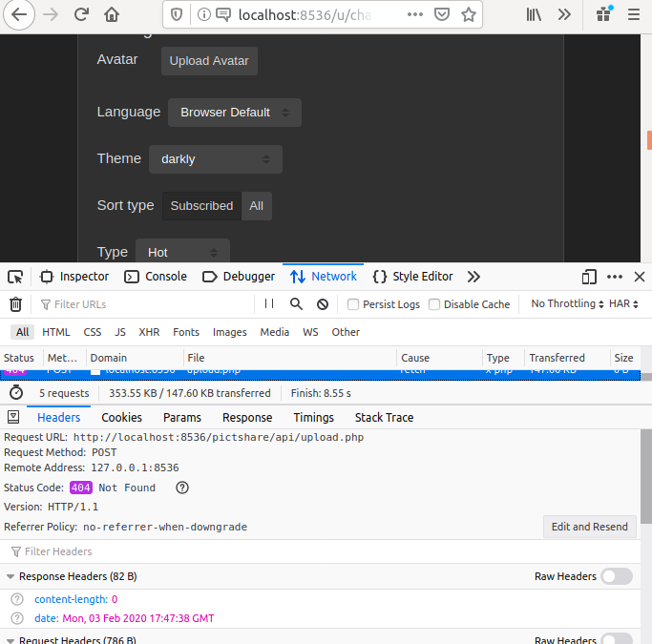Bookmark this page with star
652x644 pixels.
469,15
